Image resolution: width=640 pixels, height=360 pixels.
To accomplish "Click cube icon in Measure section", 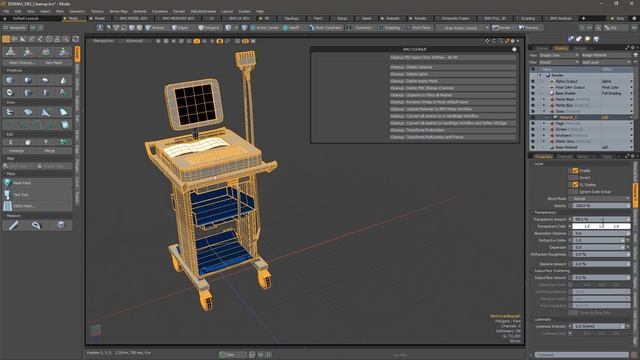I will [x=61, y=225].
